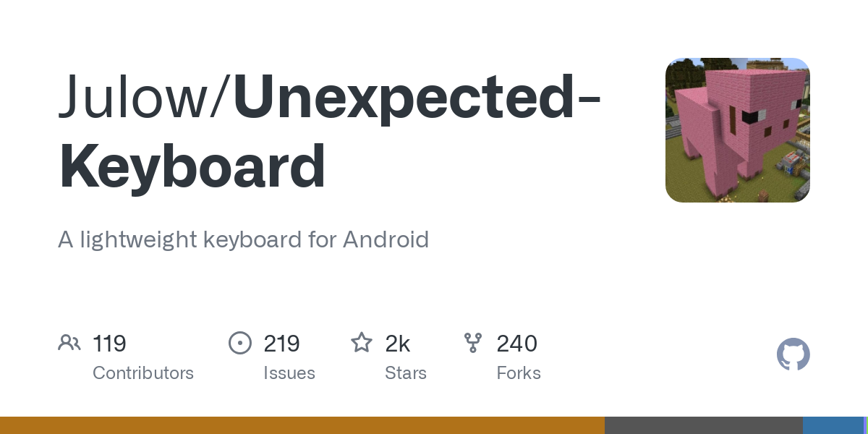The width and height of the screenshot is (868, 434).
Task: Click the 219 issues count
Action: 281,344
